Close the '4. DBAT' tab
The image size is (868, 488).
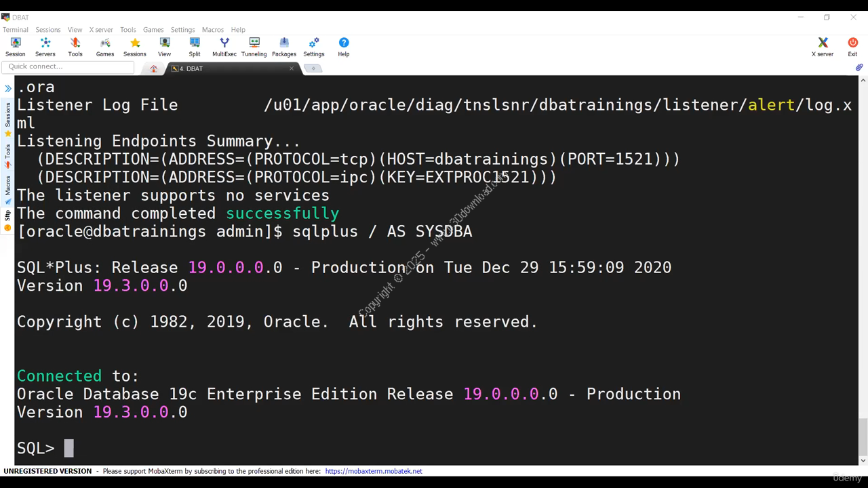(292, 68)
